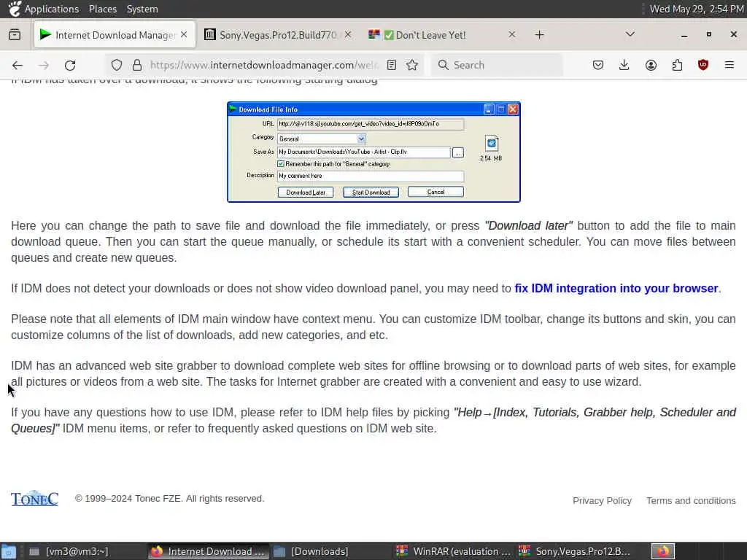Close the Sony.Vegas.Pro12 tab
Screen dimensions: 747x560
(348, 35)
